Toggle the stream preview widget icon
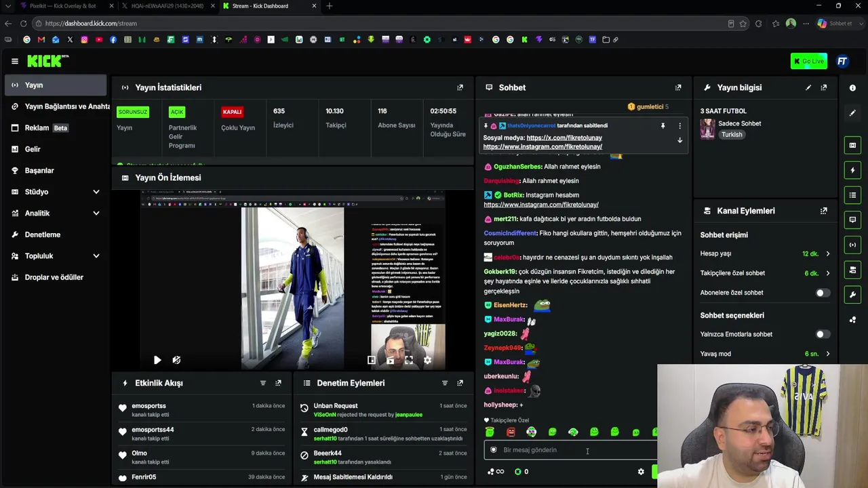Viewport: 868px width, 488px height. (852, 145)
